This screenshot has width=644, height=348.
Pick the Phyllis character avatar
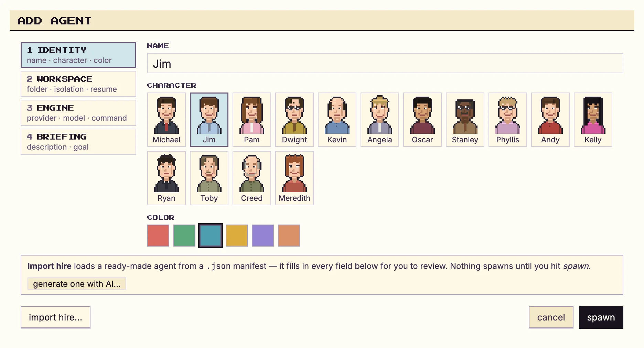508,120
